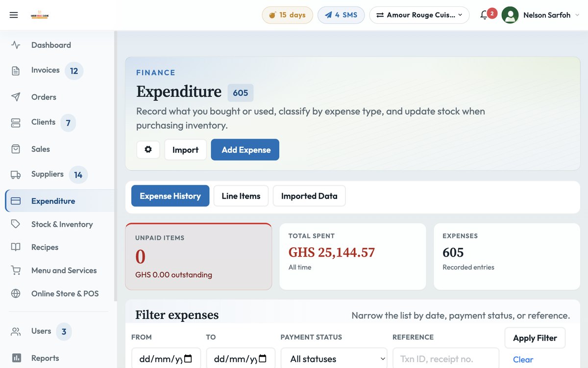Open expenditure settings gear

coord(148,149)
